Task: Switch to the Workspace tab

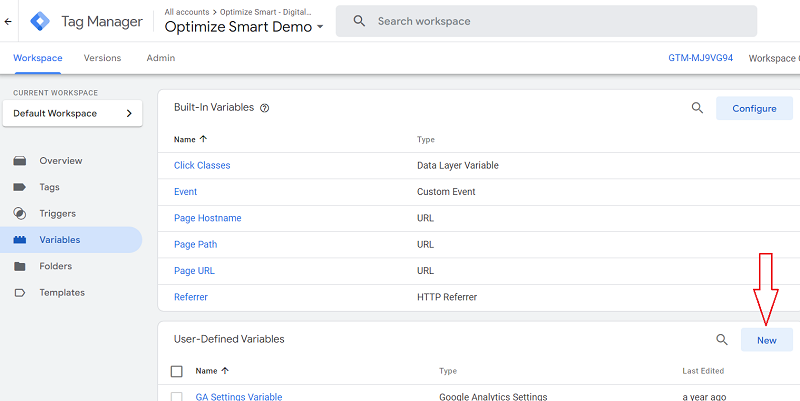Action: click(38, 58)
